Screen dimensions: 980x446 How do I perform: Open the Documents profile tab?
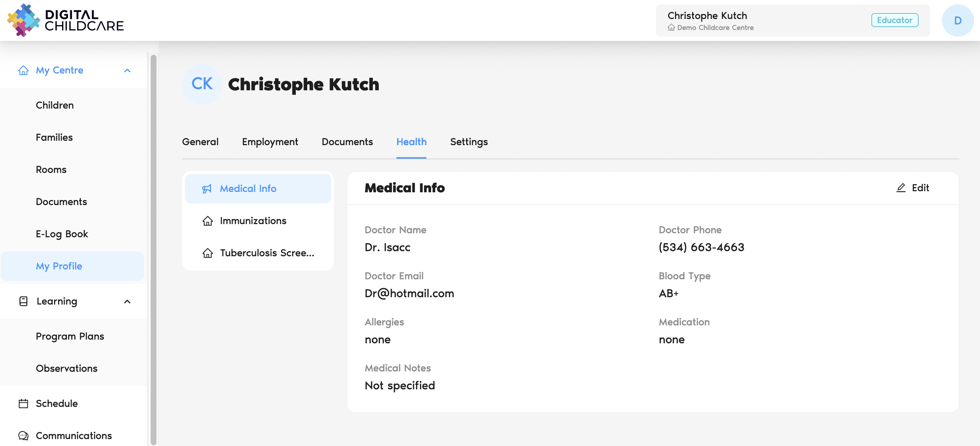(x=347, y=142)
